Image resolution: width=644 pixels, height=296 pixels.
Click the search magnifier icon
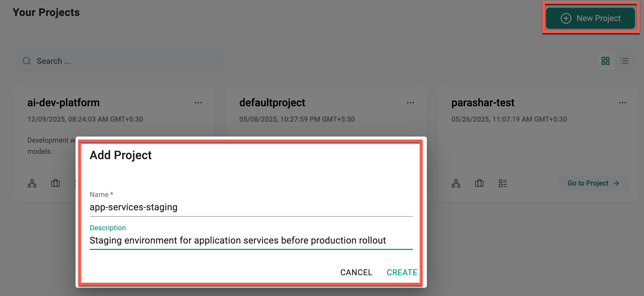click(27, 61)
